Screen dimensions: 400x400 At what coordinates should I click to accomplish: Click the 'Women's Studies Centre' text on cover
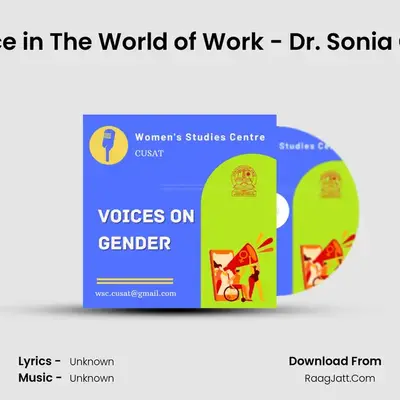point(200,137)
